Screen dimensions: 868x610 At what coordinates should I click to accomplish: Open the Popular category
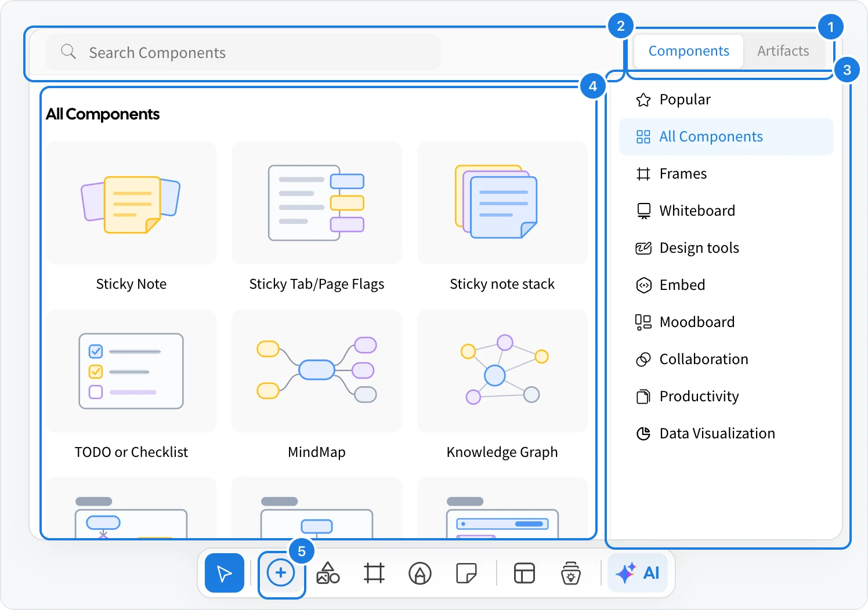pos(726,100)
